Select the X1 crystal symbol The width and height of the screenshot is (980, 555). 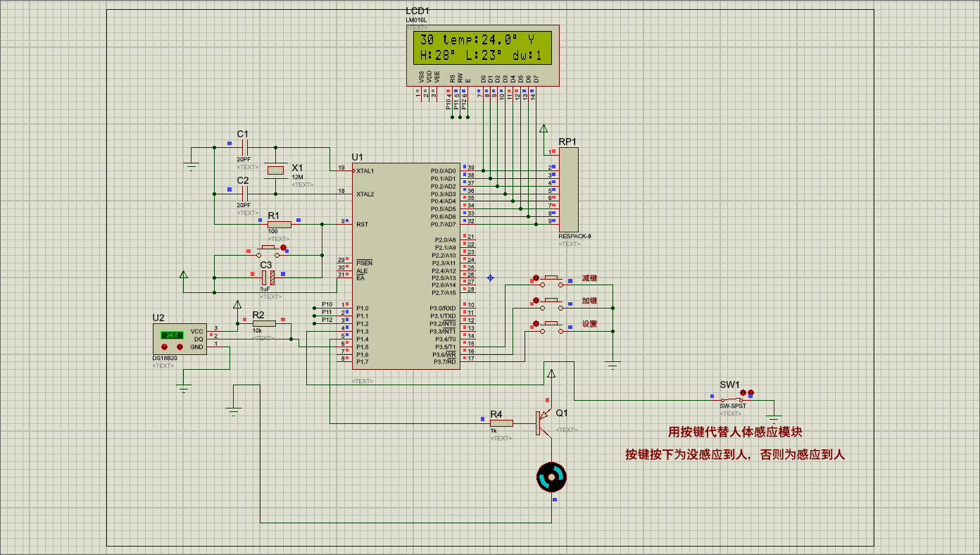(x=276, y=170)
